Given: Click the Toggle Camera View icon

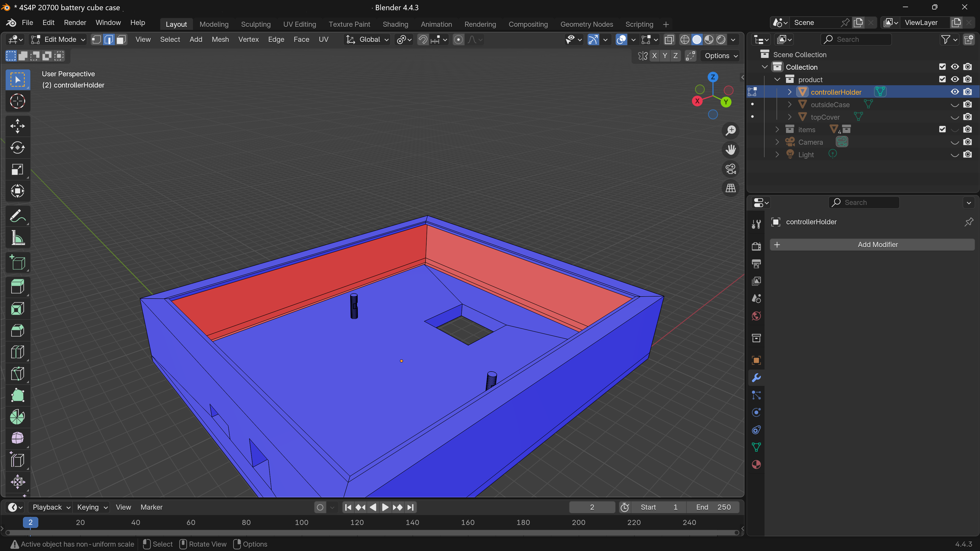Looking at the screenshot, I should 730,169.
